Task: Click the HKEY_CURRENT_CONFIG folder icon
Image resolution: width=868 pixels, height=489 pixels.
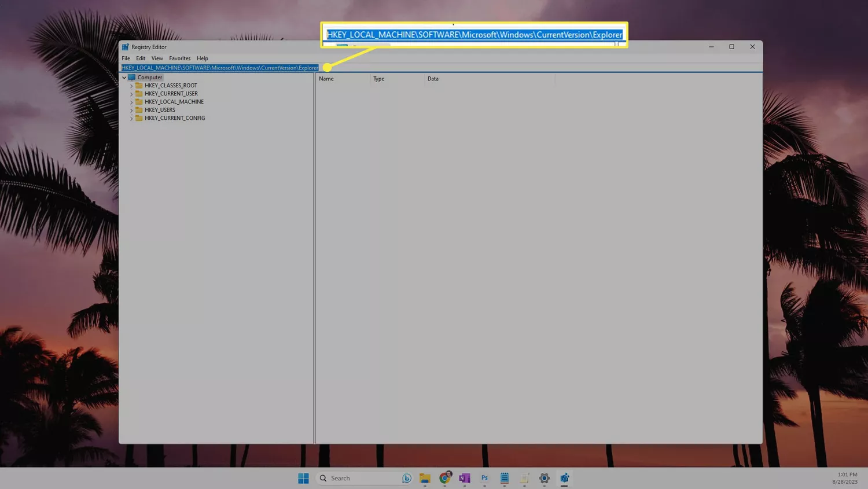Action: click(x=139, y=118)
